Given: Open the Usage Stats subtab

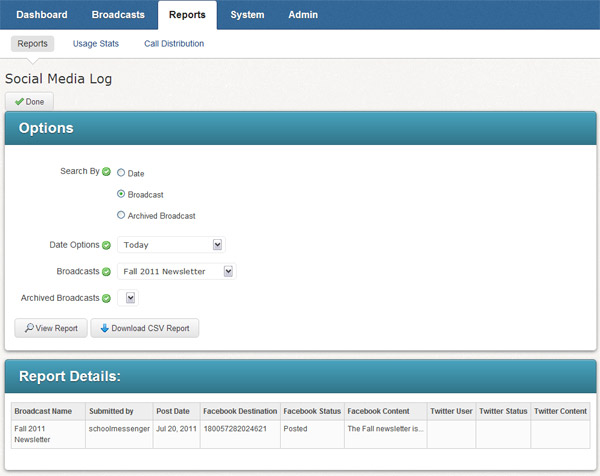Looking at the screenshot, I should (94, 44).
